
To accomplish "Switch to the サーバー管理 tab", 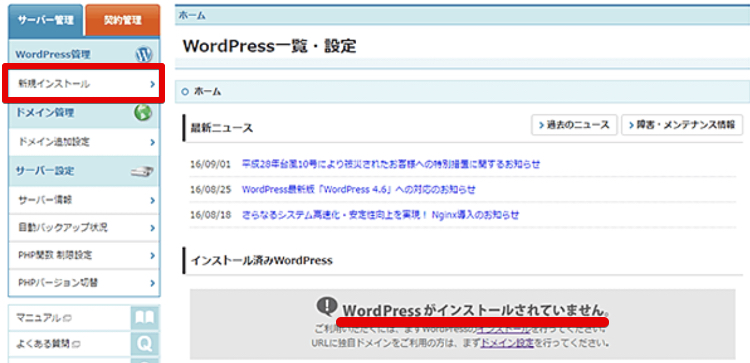I will [x=45, y=21].
